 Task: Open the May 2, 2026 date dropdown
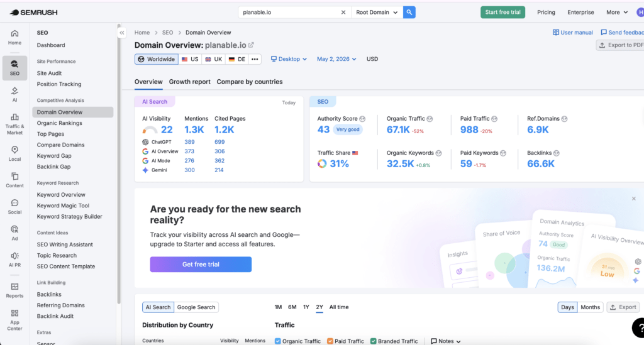[336, 59]
